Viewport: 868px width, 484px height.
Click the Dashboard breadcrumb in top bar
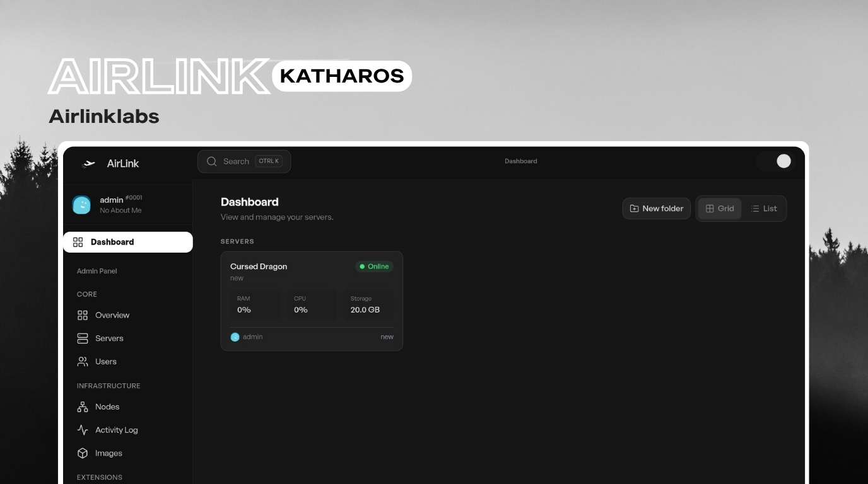(521, 161)
